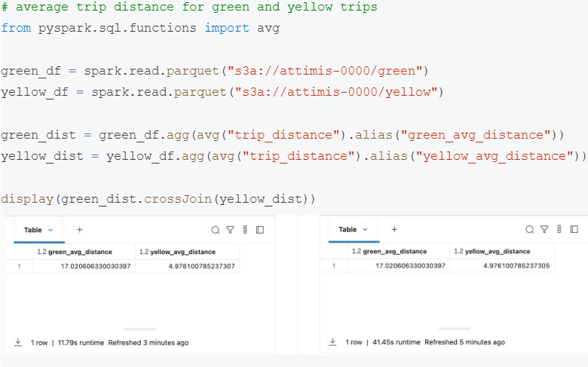Viewport: 588px width, 367px height.
Task: Expand Table tab chevron in 41.45s runtime output
Action: pos(366,230)
